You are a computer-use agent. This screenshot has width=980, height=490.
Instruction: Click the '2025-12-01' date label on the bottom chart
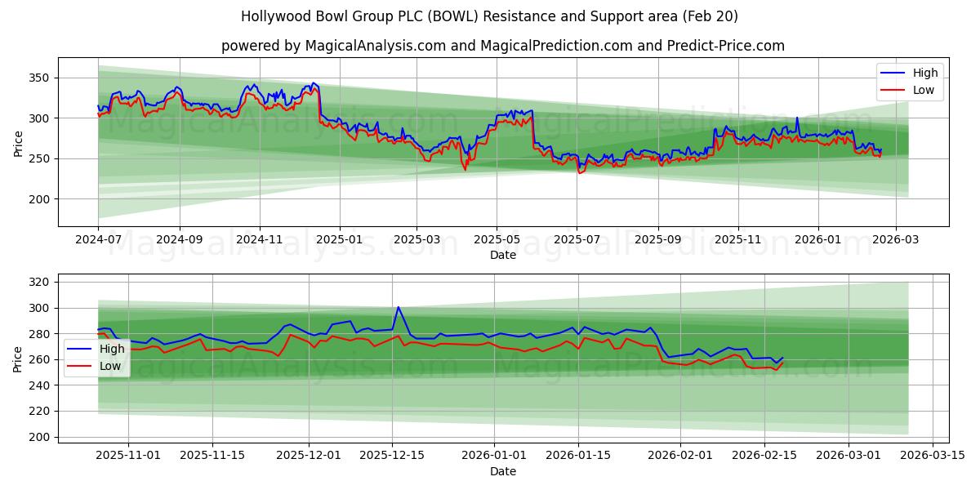coord(309,457)
